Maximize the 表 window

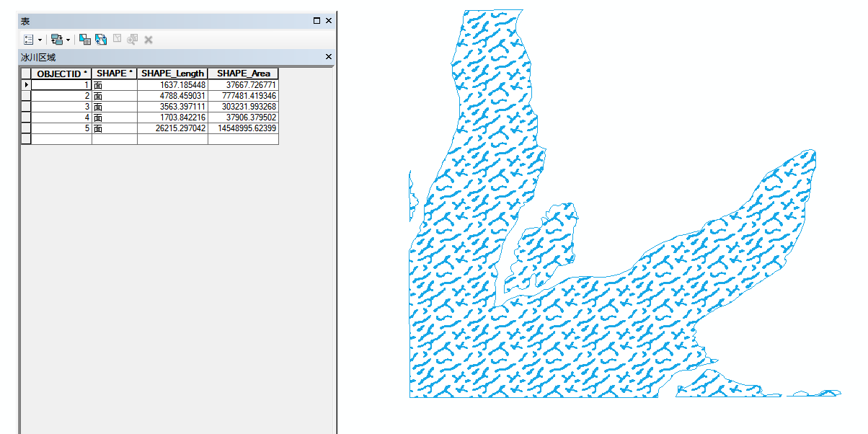(316, 21)
